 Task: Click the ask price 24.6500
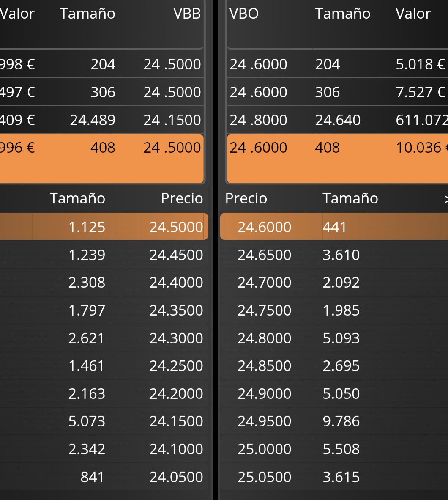264,255
